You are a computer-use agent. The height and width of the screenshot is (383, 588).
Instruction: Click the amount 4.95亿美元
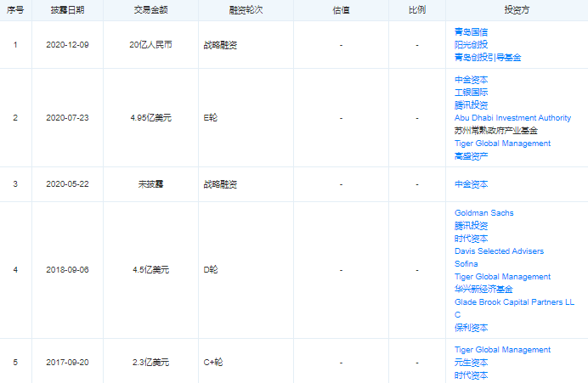point(150,118)
